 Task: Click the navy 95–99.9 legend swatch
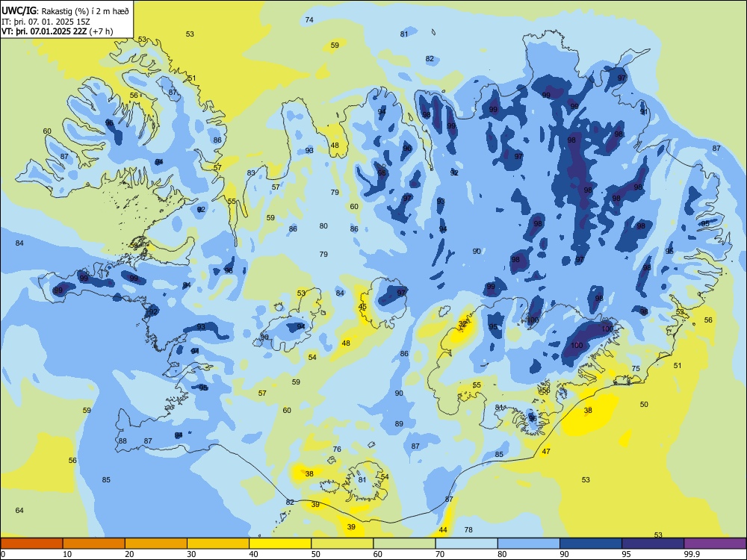[x=653, y=544]
